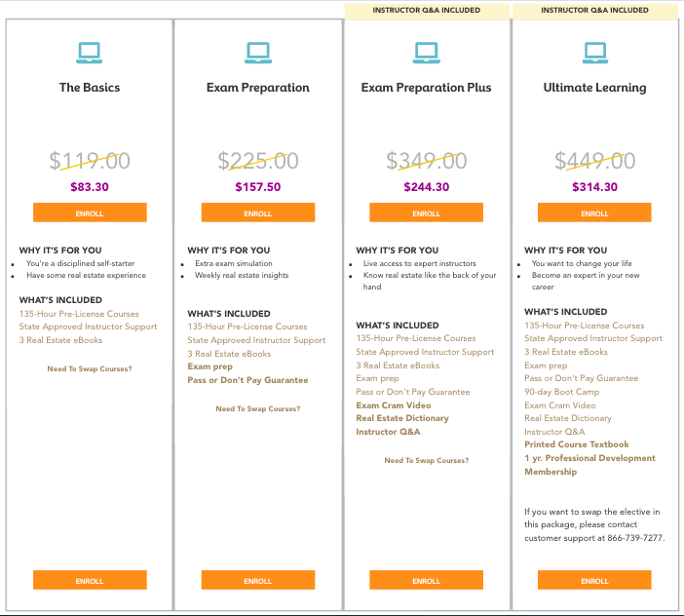Click bottom Enroll button in Exam Preparation column

(x=258, y=581)
